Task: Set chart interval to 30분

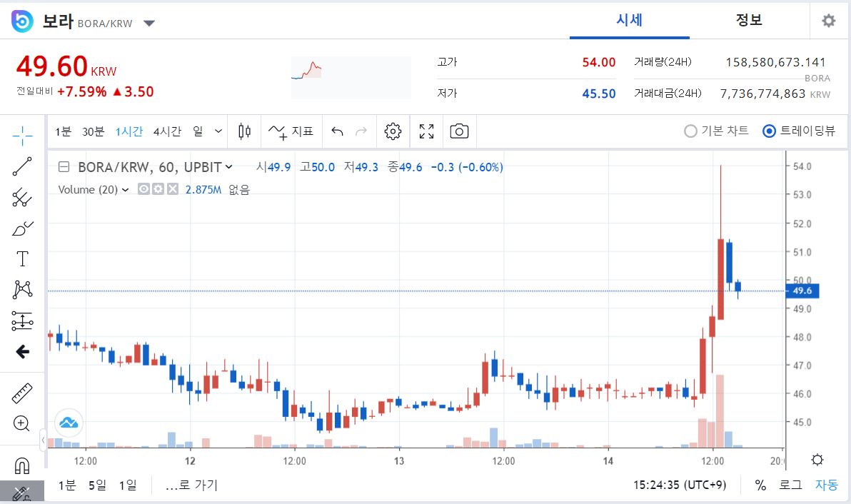Action: [x=93, y=131]
